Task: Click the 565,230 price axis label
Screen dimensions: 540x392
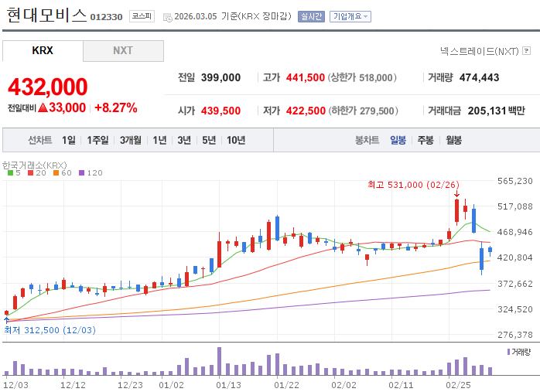Action: pyautogui.click(x=515, y=181)
